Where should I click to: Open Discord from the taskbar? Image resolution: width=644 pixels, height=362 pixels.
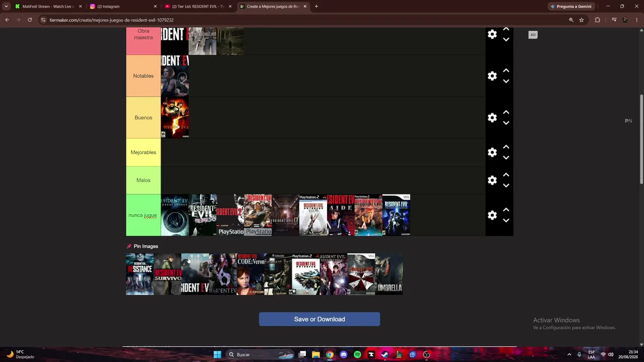click(x=344, y=354)
